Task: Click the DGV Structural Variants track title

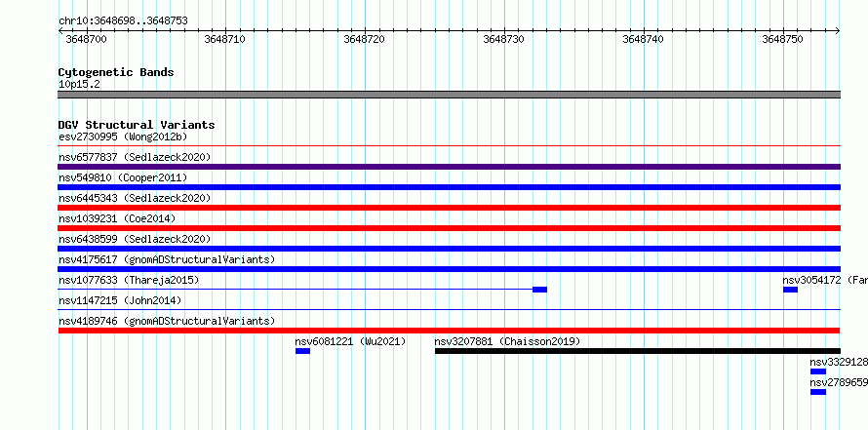Action: (x=137, y=125)
